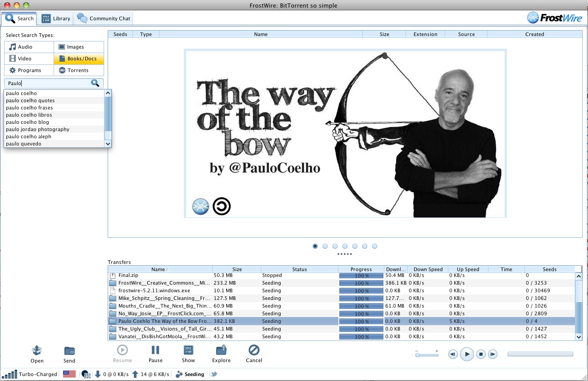Select Paulo Coelho Way of the Bow transfer

tap(342, 321)
